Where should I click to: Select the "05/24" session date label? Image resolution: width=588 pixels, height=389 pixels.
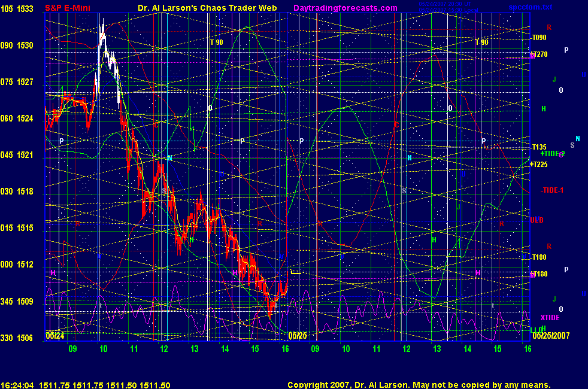point(54,335)
